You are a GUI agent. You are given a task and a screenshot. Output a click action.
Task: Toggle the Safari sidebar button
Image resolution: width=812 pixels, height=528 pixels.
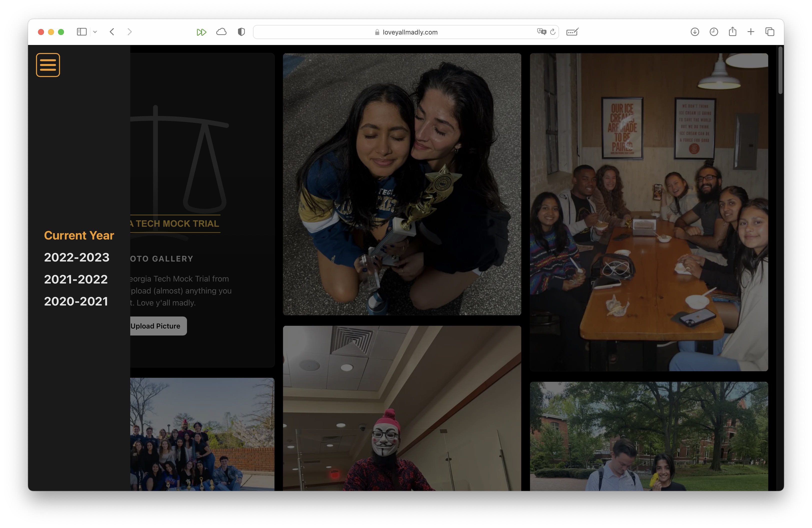click(81, 32)
